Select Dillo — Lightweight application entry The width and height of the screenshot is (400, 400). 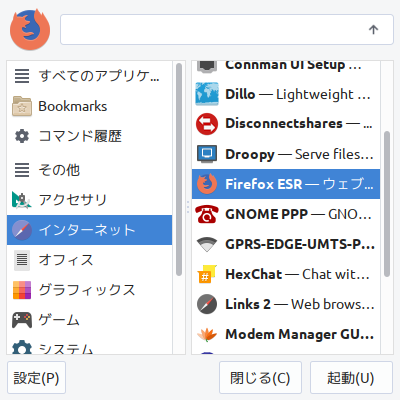coord(286,94)
